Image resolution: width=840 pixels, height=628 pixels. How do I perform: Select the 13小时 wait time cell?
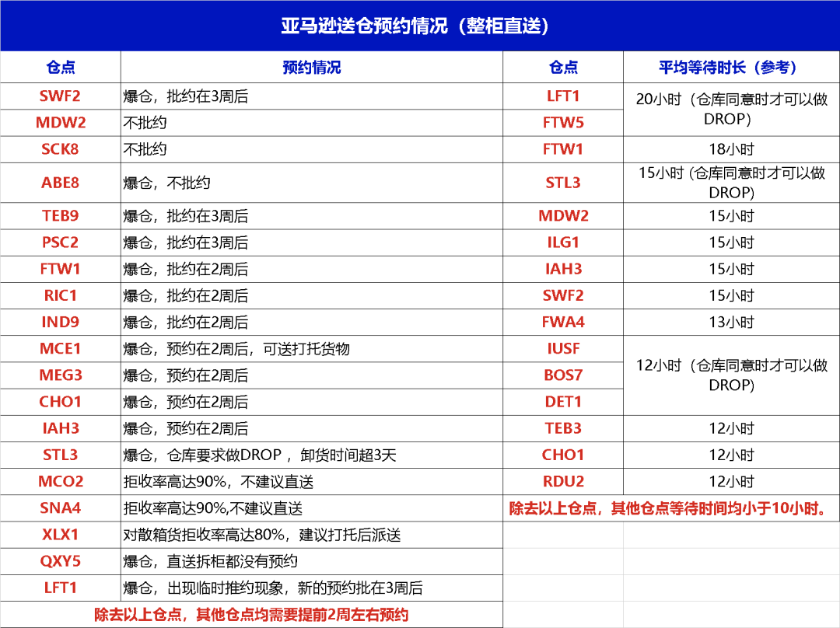[731, 322]
